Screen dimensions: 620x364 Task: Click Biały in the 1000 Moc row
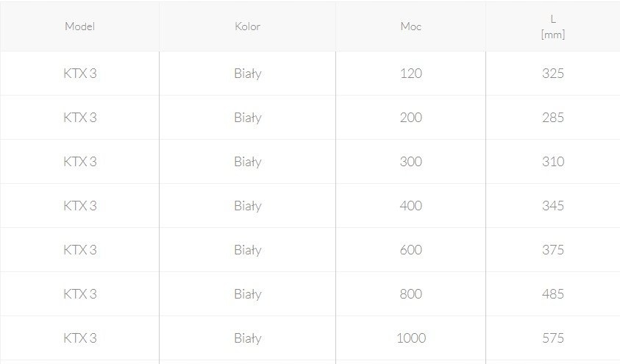[247, 338]
